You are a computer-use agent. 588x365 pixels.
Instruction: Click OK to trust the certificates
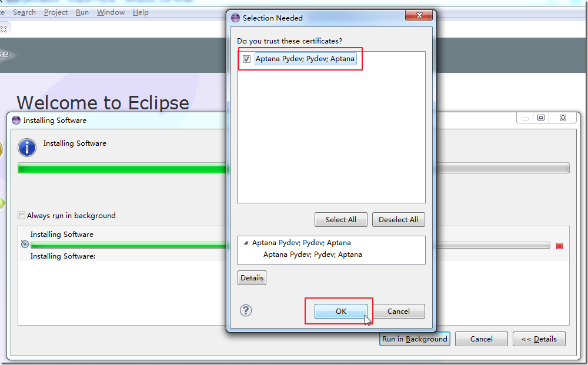pyautogui.click(x=340, y=311)
